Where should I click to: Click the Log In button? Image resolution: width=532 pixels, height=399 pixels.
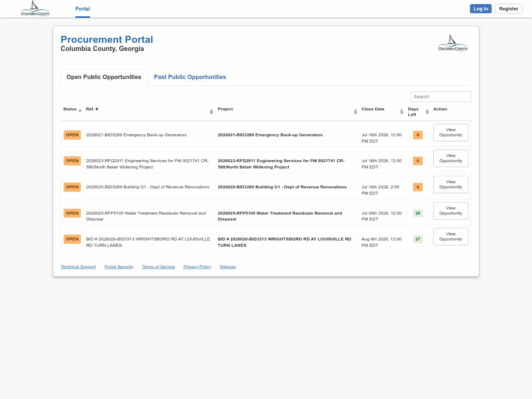tap(481, 8)
